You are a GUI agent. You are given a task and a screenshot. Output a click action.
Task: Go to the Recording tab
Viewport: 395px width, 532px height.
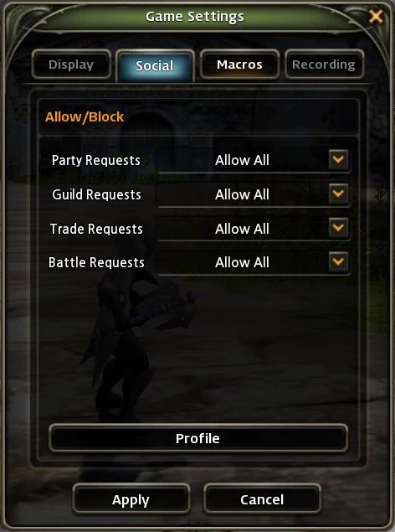pos(324,65)
